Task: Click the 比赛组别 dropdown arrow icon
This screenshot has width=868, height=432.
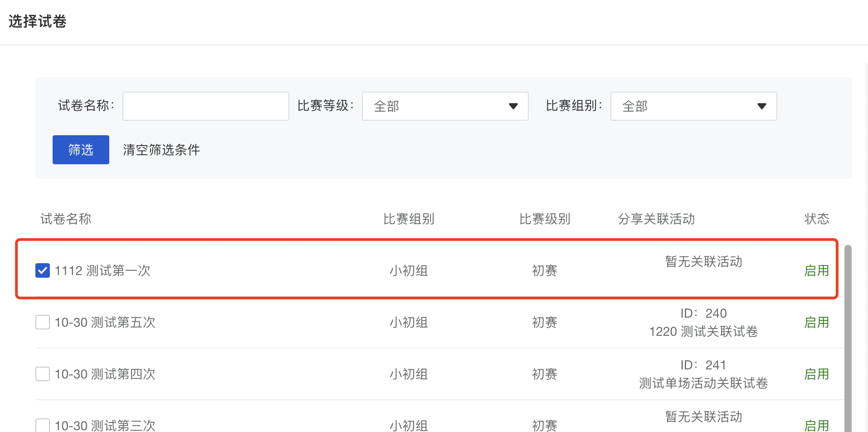Action: click(761, 106)
